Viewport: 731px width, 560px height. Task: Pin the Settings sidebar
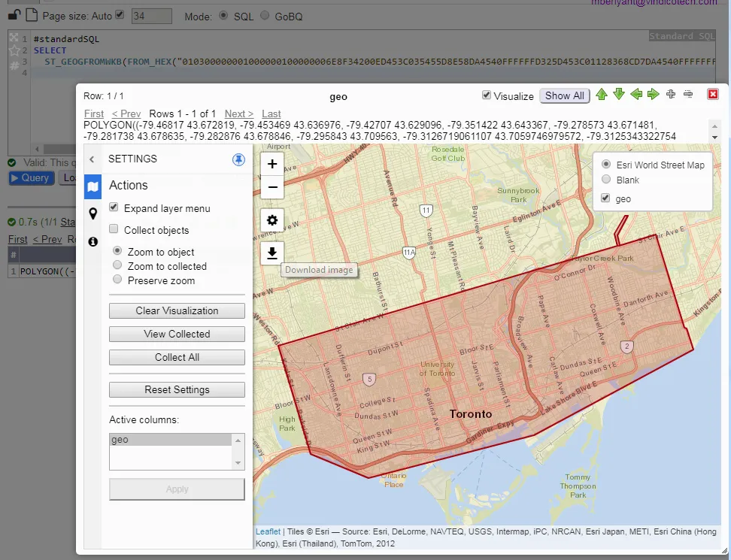point(238,159)
